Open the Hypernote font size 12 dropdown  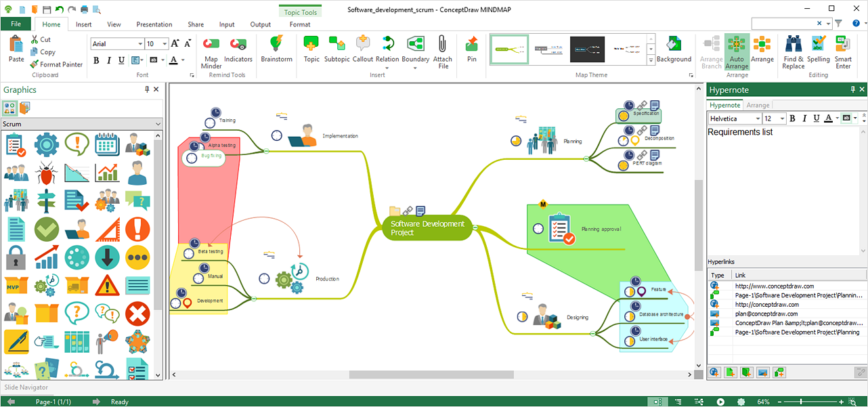[783, 119]
